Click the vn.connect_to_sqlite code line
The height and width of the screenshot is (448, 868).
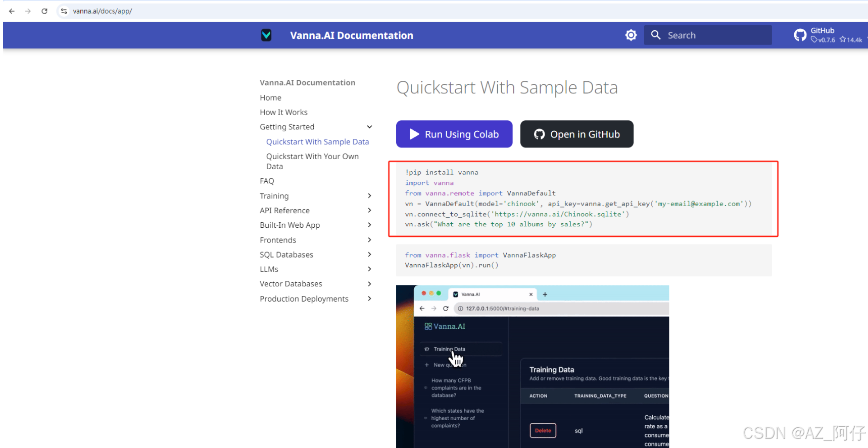(x=517, y=214)
